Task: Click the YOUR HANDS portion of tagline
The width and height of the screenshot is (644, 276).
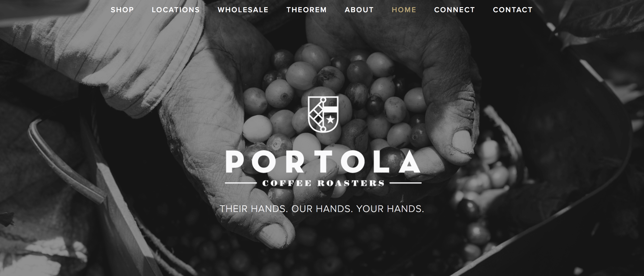Action: pyautogui.click(x=390, y=209)
